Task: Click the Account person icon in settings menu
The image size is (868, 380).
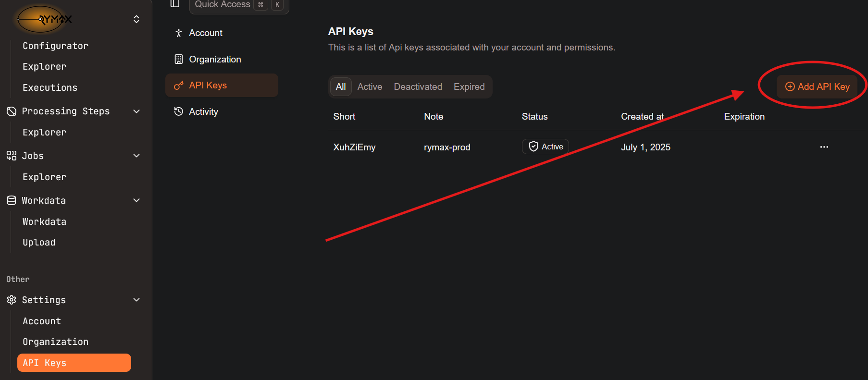Action: tap(179, 33)
